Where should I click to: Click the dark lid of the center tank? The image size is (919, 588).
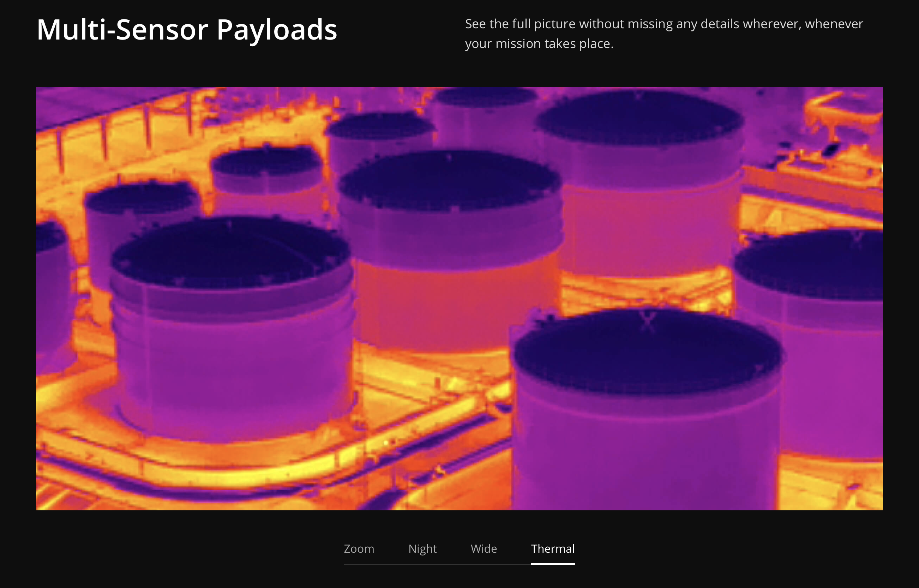point(449,180)
